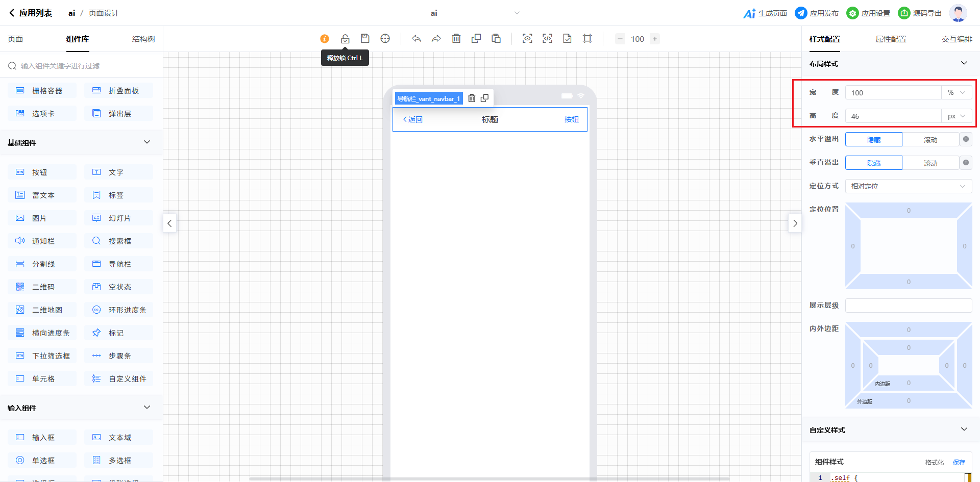The image size is (980, 482).
Task: Click 源码导出 to export source code
Action: (920, 13)
